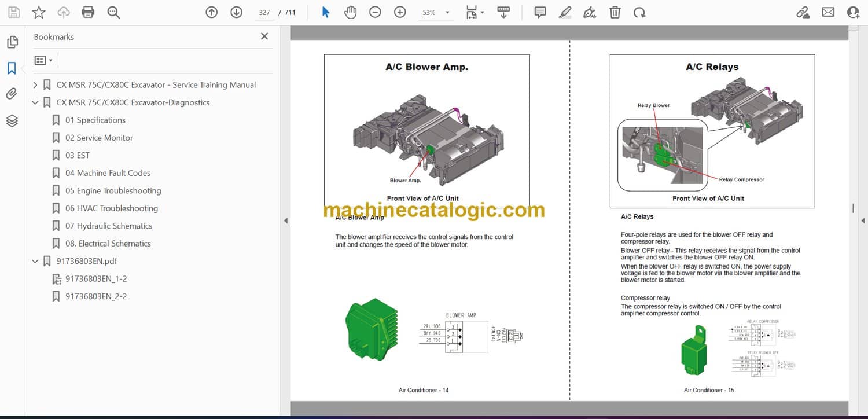The width and height of the screenshot is (868, 419).
Task: Close the Bookmarks panel
Action: (264, 36)
